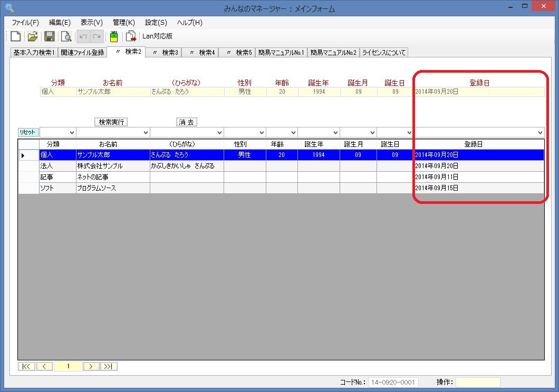559x392 pixels.
Task: Open the ライセンスについて tab
Action: 383,53
